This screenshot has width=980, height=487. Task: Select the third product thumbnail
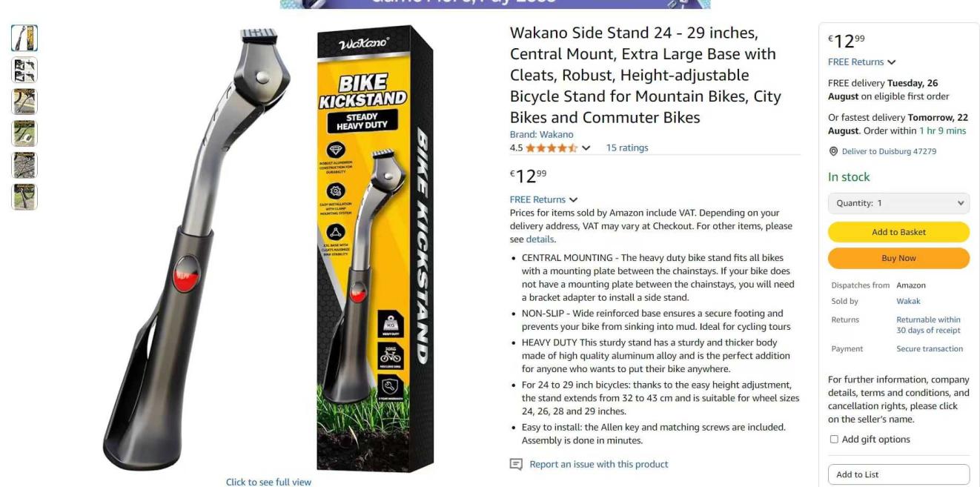pyautogui.click(x=24, y=102)
